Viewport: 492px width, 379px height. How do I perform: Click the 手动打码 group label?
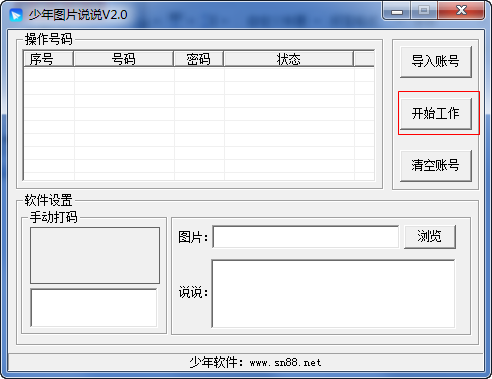point(54,217)
